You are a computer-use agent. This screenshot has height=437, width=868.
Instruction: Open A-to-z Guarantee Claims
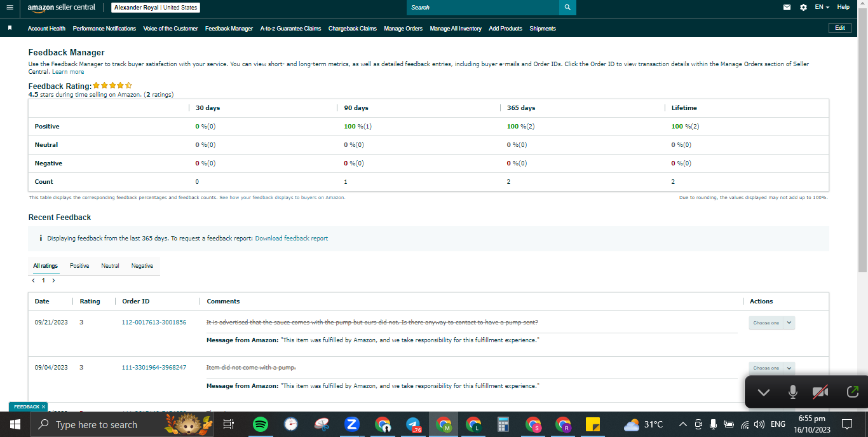click(290, 29)
